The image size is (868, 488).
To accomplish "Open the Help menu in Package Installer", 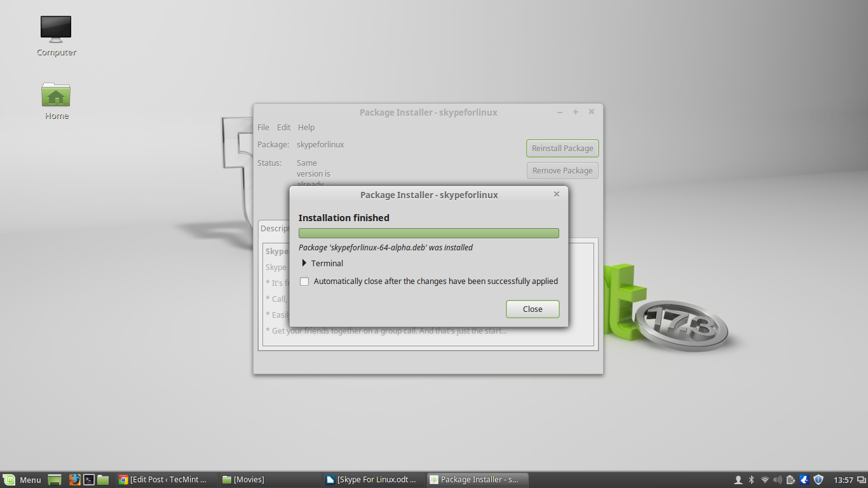I will coord(306,127).
